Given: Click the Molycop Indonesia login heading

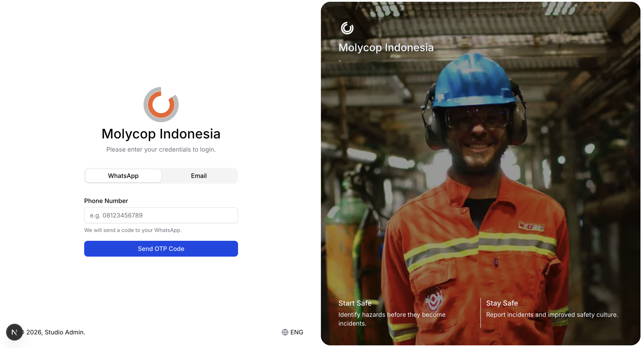Looking at the screenshot, I should 161,134.
